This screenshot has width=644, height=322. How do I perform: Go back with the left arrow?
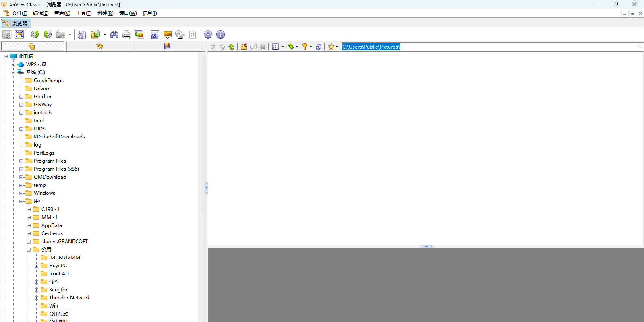coord(213,47)
